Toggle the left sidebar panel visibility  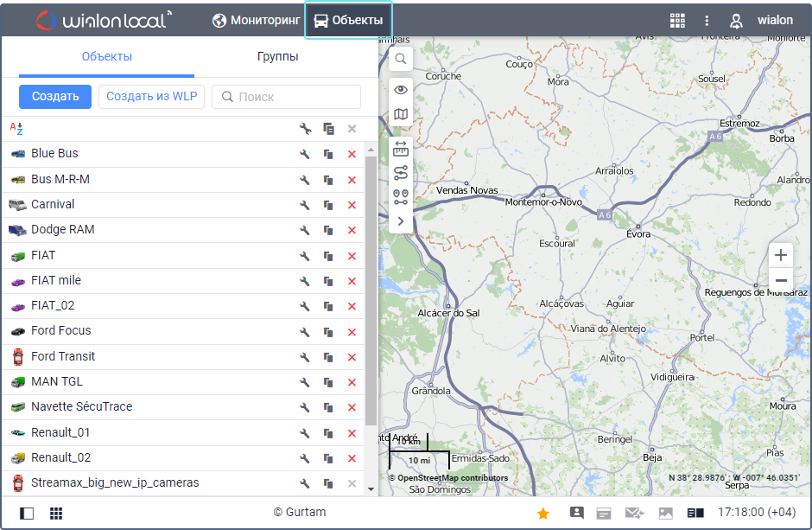coord(27,514)
